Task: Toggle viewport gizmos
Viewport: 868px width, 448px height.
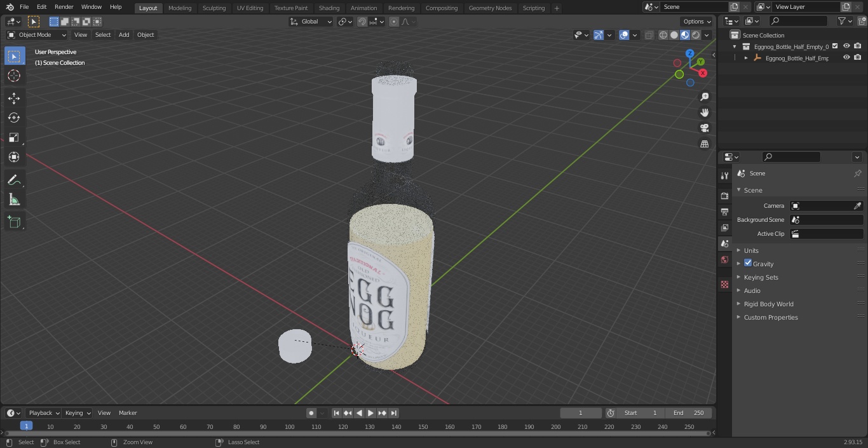Action: (599, 35)
